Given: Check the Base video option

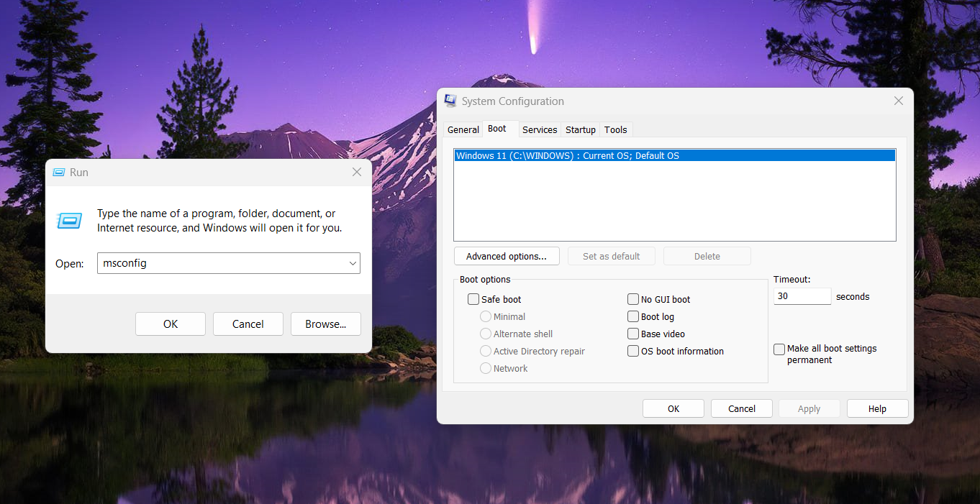Looking at the screenshot, I should pyautogui.click(x=633, y=334).
